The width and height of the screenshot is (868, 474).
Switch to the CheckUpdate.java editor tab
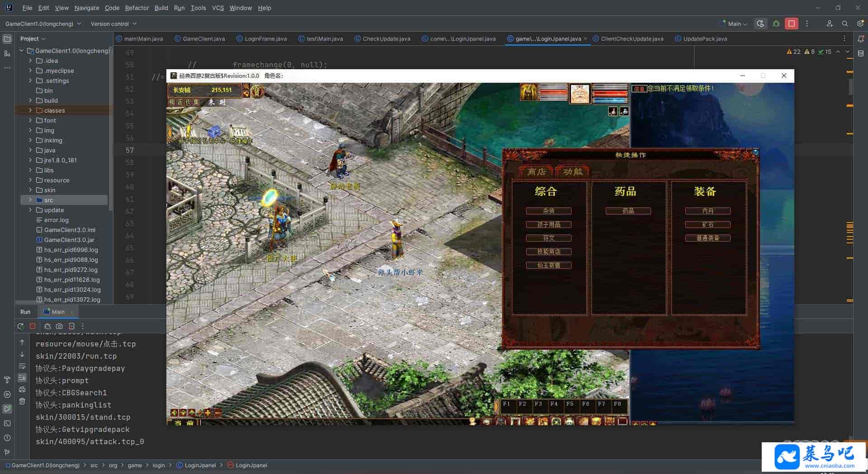386,39
